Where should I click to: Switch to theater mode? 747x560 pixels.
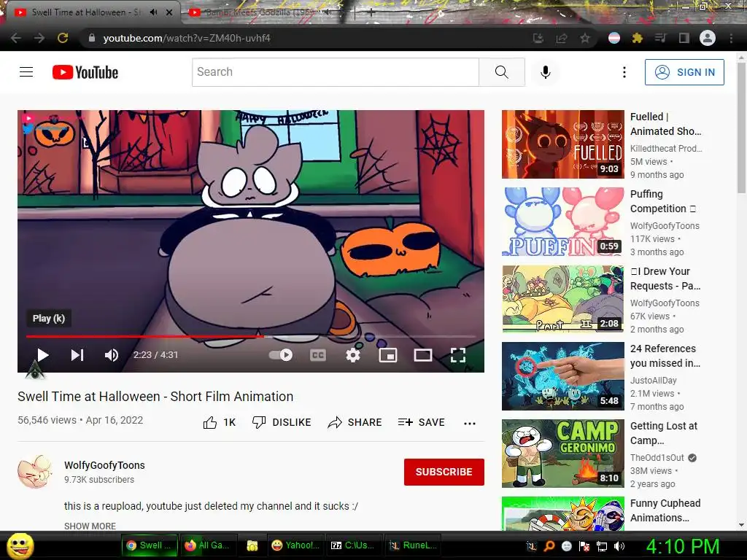point(422,355)
